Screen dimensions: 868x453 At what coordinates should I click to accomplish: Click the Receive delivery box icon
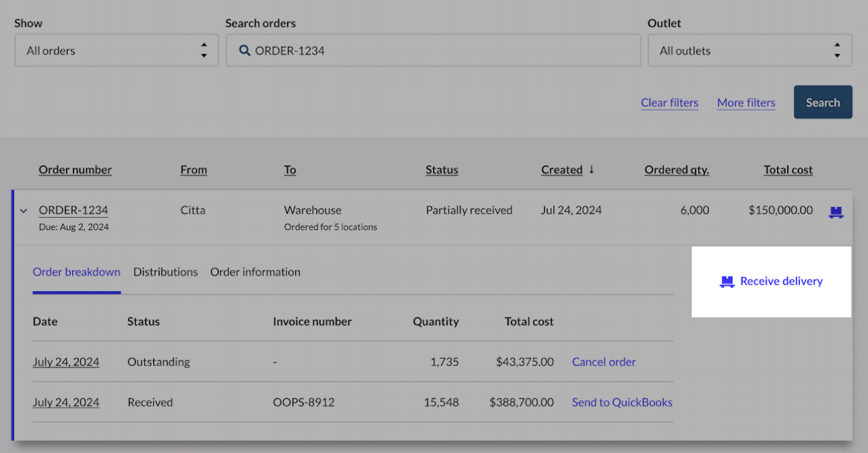click(726, 282)
